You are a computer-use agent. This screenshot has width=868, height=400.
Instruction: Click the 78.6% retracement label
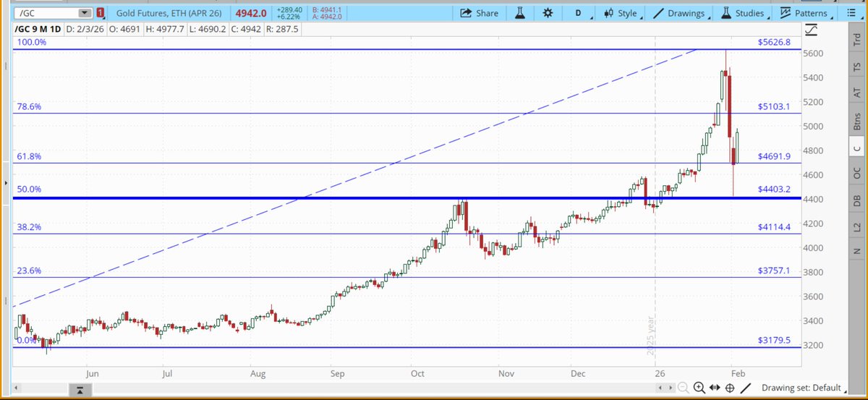pyautogui.click(x=29, y=106)
